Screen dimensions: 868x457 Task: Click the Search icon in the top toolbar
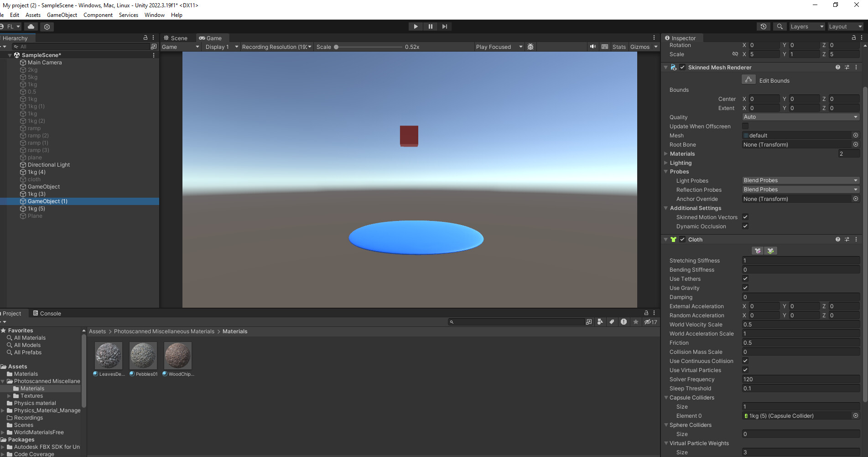point(780,26)
